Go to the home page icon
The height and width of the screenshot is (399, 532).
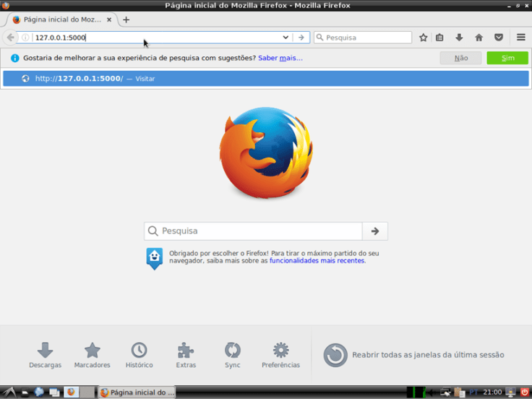pyautogui.click(x=479, y=38)
